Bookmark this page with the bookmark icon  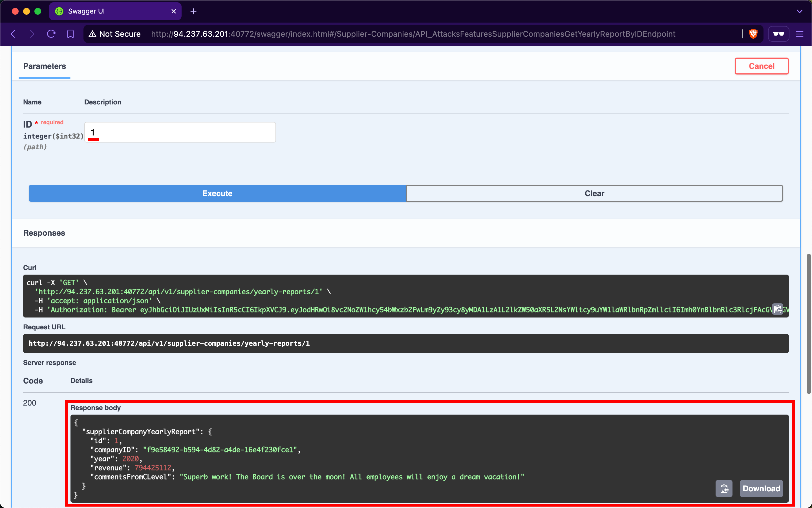70,34
